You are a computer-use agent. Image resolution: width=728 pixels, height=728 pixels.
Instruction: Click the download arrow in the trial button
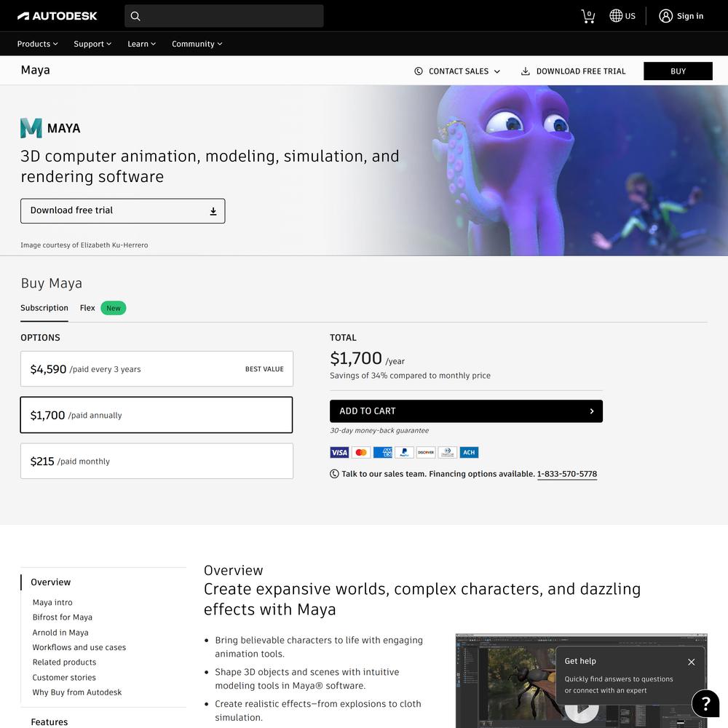click(213, 211)
